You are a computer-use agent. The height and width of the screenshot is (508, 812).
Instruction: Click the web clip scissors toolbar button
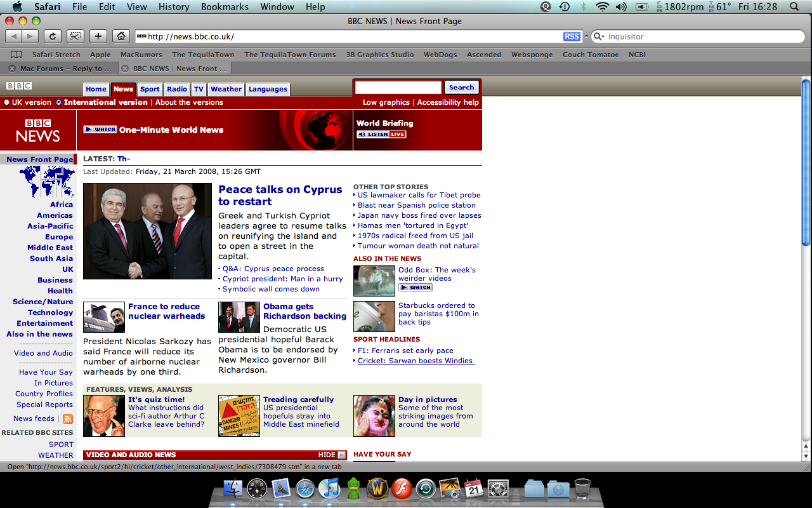[75, 36]
